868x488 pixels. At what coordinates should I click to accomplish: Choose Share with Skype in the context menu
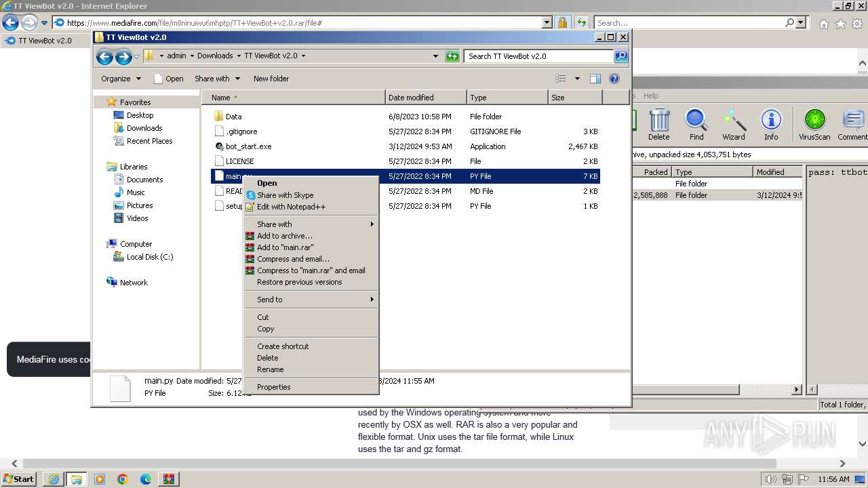(285, 195)
